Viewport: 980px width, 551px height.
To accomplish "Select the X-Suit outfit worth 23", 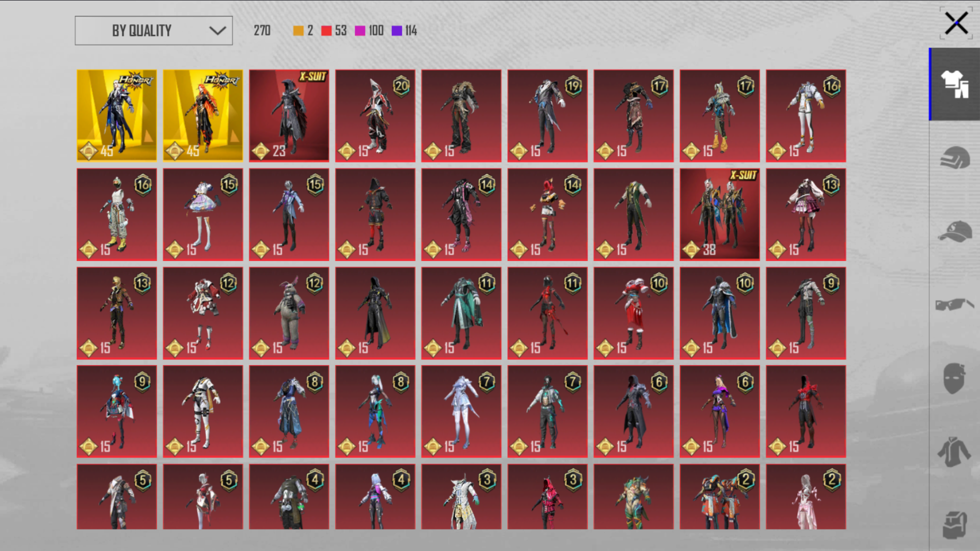I will [289, 115].
